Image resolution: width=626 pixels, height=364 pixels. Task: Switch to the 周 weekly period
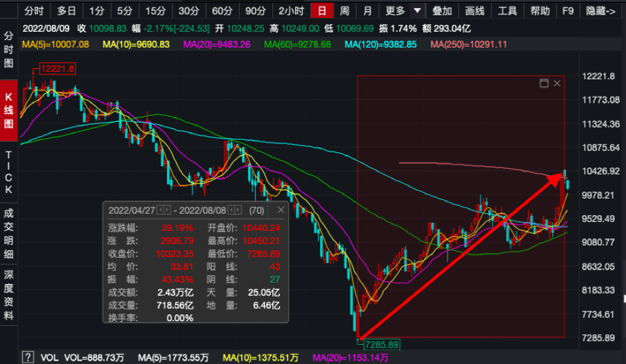click(x=344, y=11)
